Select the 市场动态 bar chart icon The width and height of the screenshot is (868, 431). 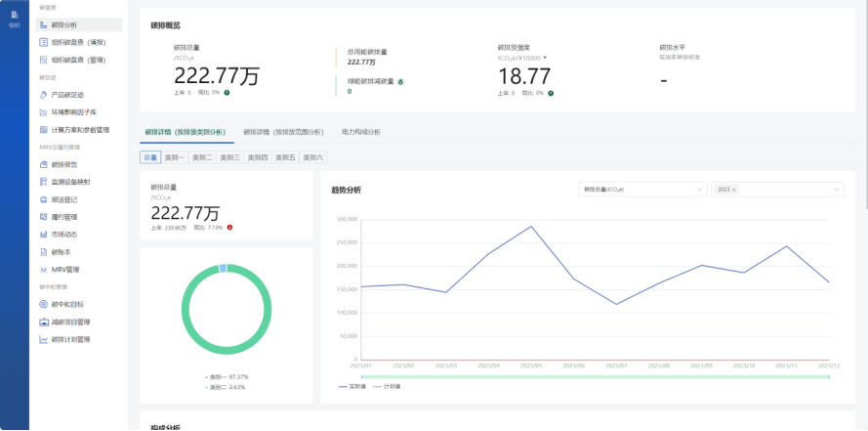point(43,235)
